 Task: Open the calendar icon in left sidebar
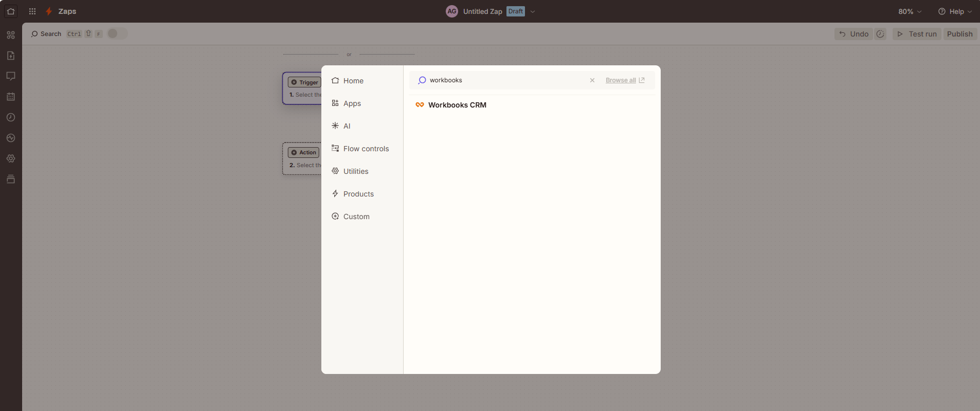click(11, 97)
